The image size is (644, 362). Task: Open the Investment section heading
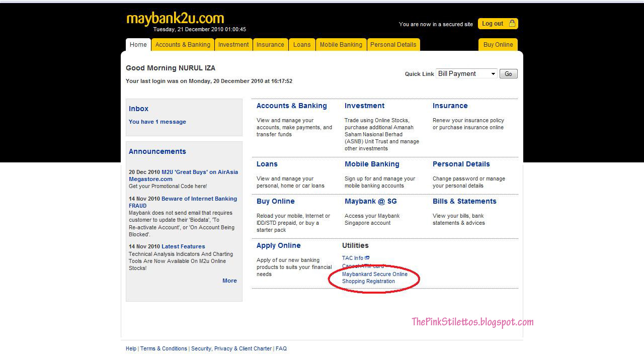point(364,106)
